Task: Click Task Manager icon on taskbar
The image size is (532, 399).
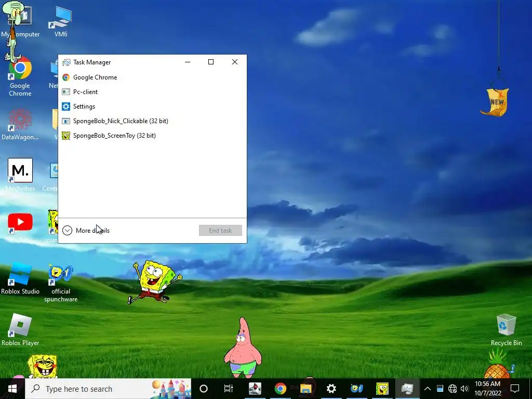Action: tap(407, 389)
